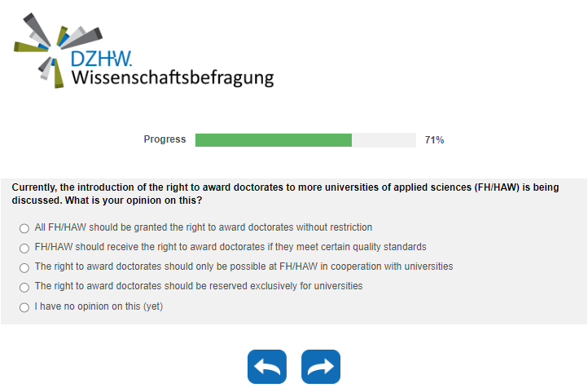588x392 pixels.
Task: Click the gray unfilled part of progress bar
Action: [x=384, y=140]
